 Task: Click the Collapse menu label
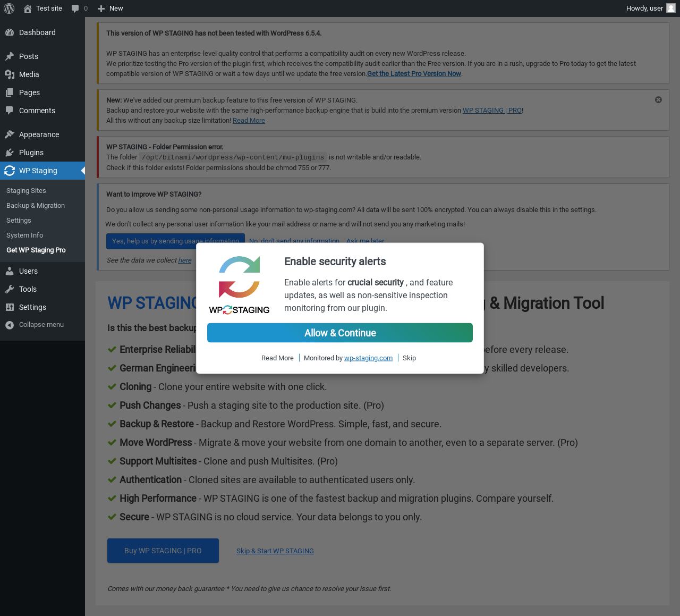tap(41, 325)
